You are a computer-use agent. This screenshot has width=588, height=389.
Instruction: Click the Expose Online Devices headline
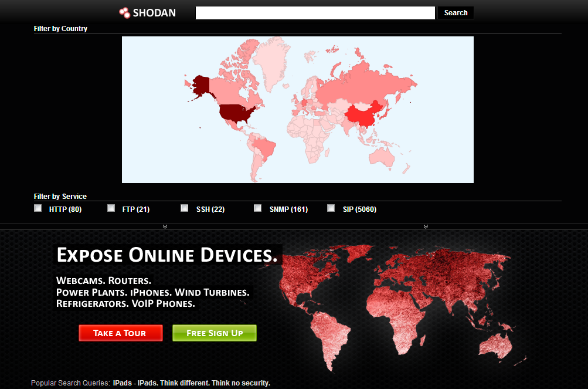[x=167, y=255]
